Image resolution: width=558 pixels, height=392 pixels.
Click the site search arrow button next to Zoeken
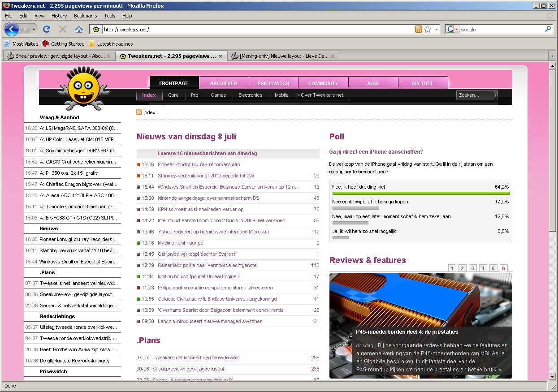pos(496,95)
